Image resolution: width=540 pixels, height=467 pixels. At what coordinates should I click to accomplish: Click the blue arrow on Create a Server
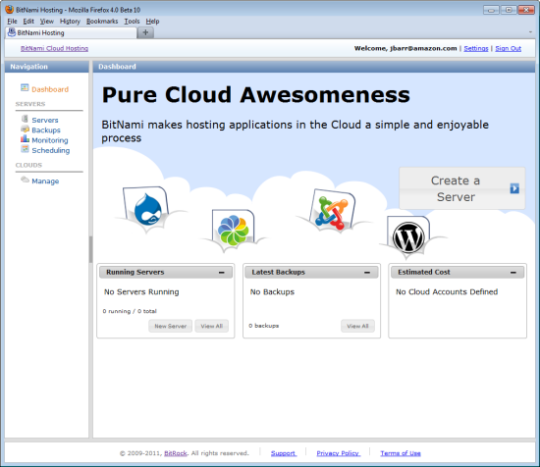point(514,188)
